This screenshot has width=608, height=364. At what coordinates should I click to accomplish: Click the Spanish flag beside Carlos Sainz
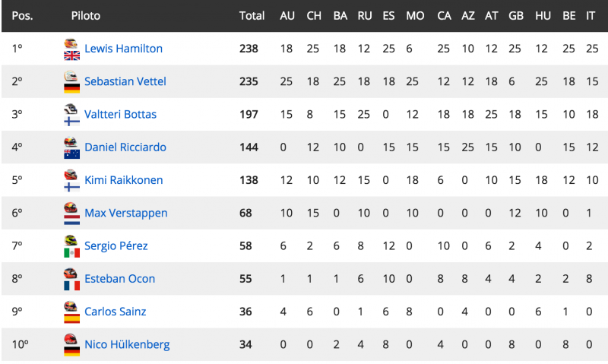[x=71, y=318]
